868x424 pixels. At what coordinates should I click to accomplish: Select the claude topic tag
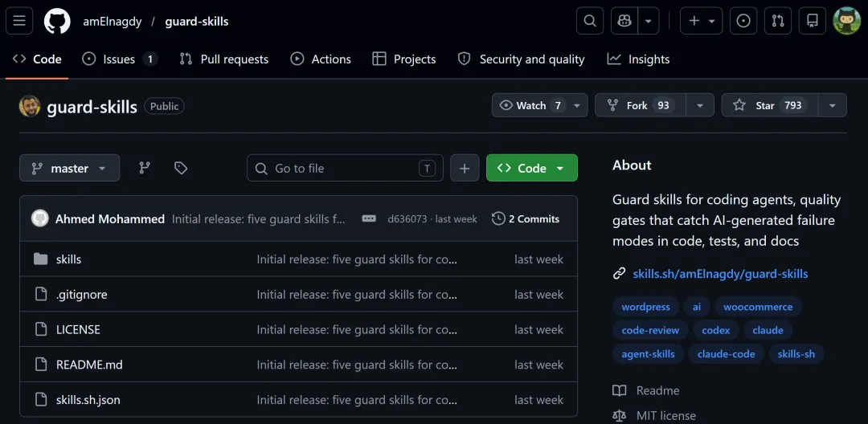coord(768,331)
